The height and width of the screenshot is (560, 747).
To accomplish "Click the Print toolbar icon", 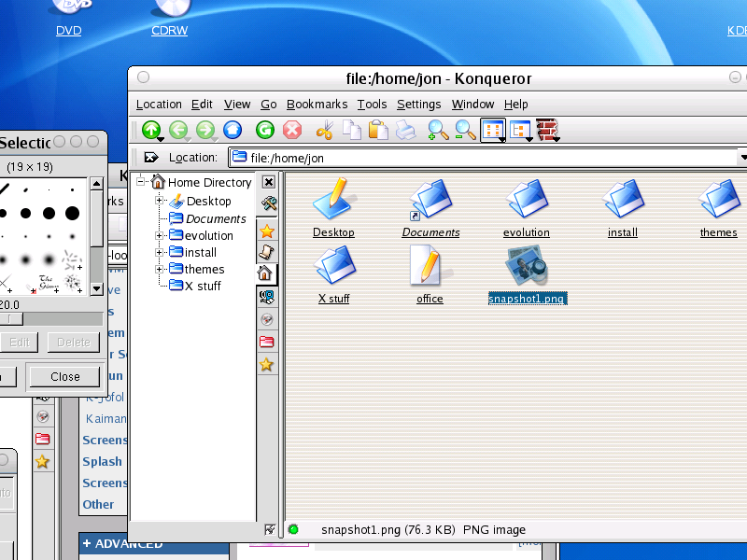I will click(x=405, y=130).
